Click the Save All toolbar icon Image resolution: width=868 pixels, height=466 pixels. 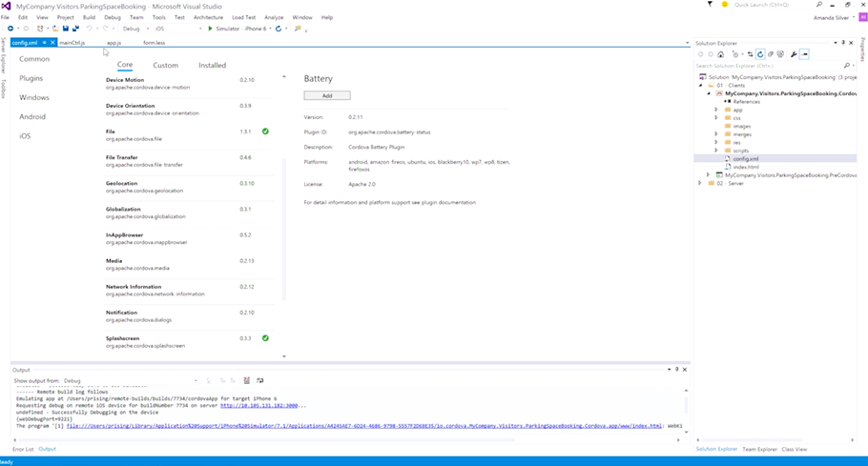(75, 29)
